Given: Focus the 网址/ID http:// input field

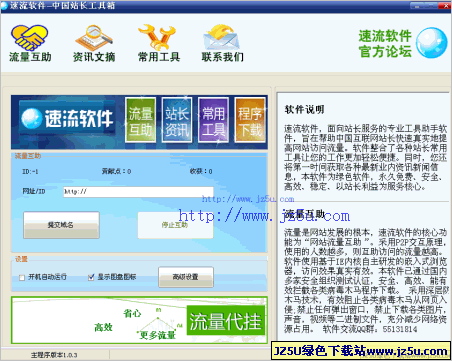Looking at the screenshot, I should tap(138, 192).
